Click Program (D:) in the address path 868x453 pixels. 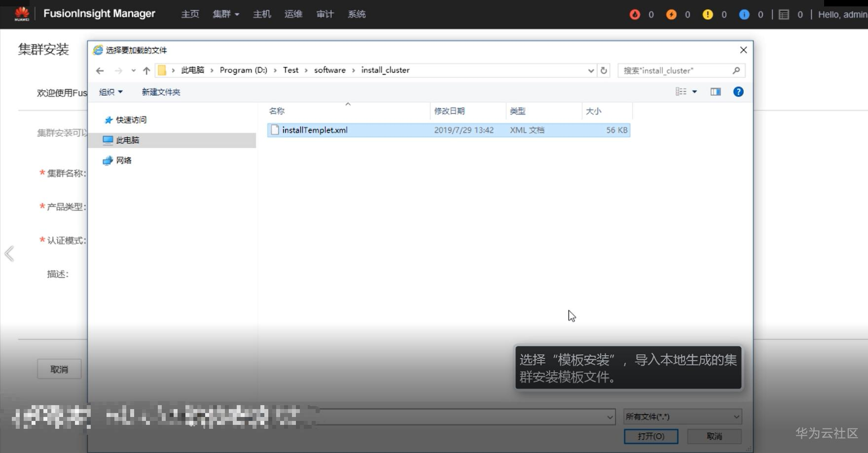pos(243,70)
